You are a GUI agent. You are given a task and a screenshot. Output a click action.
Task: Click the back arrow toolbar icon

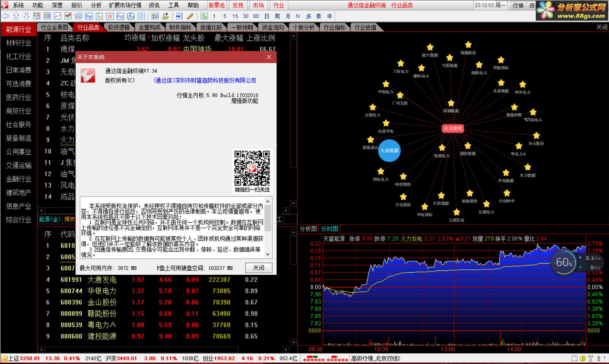pos(5,16)
